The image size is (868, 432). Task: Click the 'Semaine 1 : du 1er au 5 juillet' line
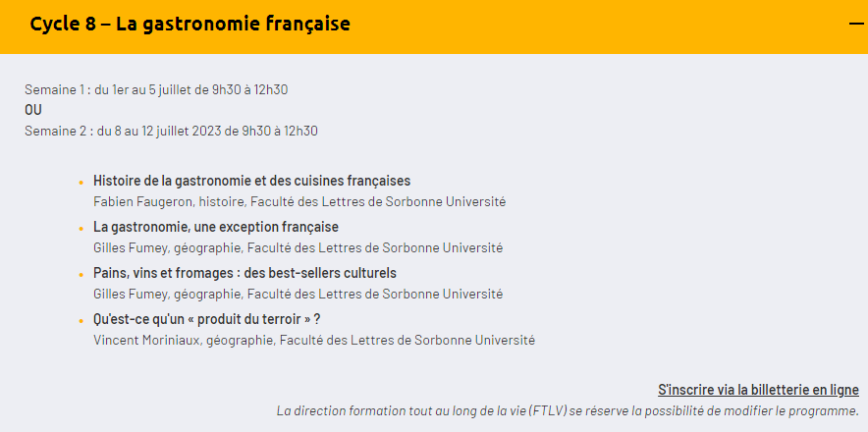pos(156,89)
